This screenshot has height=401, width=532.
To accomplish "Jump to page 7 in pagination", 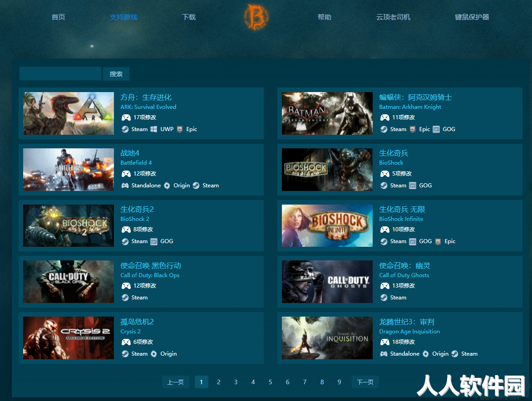I will pyautogui.click(x=305, y=382).
